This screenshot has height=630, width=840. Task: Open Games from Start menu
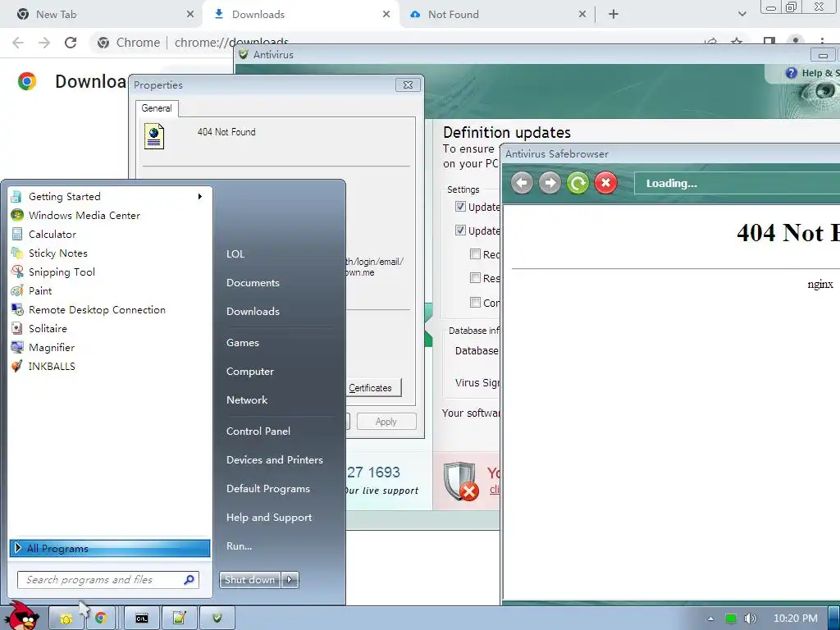click(243, 342)
